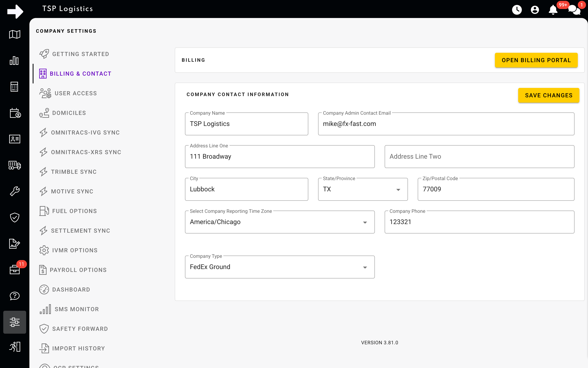
Task: Click the signal bars icon for SMS Monitor
Action: pos(45,309)
